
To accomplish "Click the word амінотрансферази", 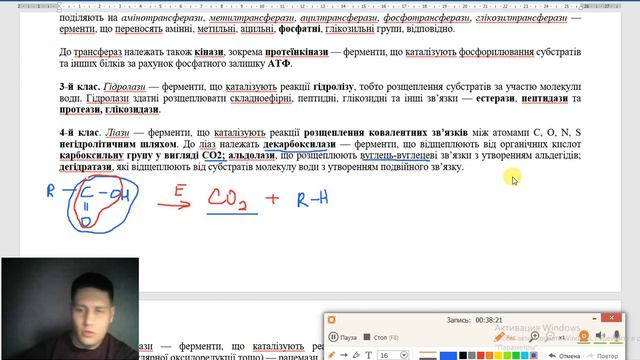I will pos(162,18).
